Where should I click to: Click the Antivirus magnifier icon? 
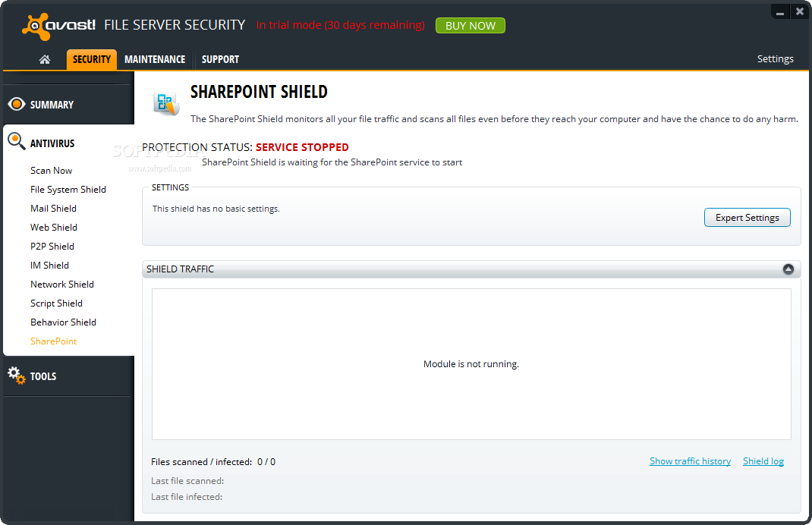(16, 141)
